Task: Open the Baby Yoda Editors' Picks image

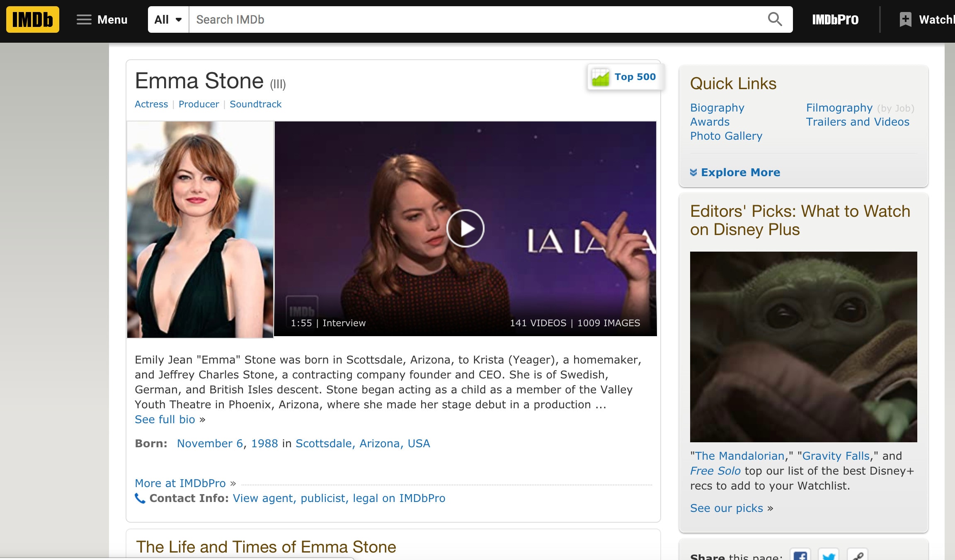Action: pos(803,347)
